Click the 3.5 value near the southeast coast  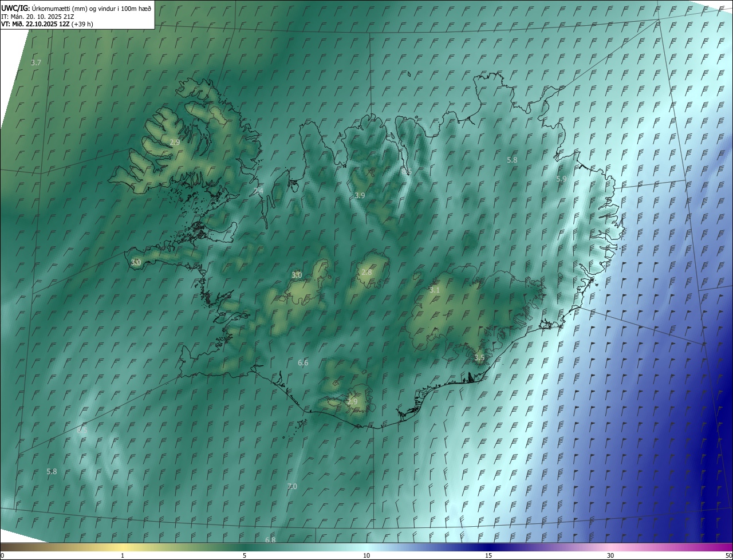[x=479, y=357]
